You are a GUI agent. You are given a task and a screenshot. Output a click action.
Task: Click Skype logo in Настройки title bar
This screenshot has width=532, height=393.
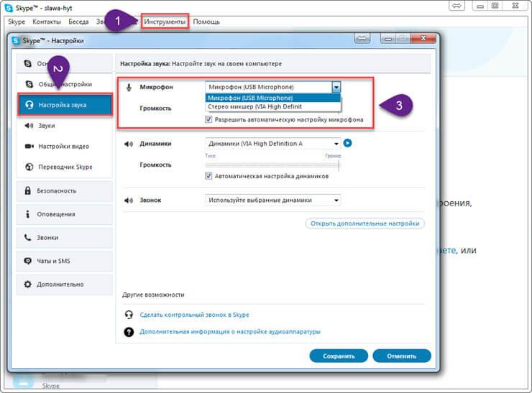[x=16, y=41]
